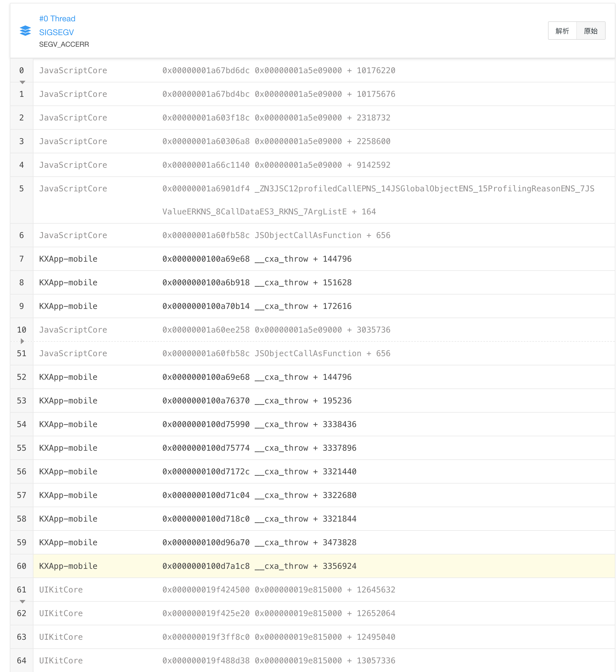
Task: Expand hidden frames after frame 10
Action: (x=22, y=341)
